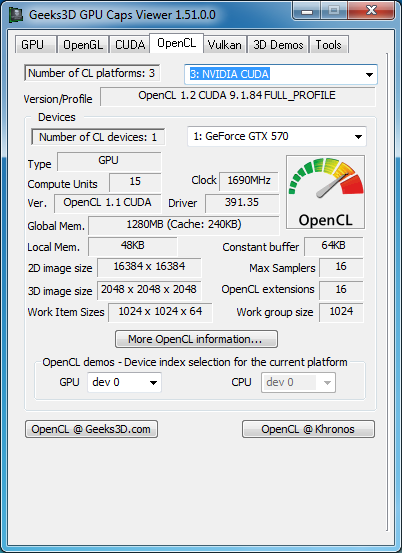Click the Global Mem. value 1280MB

pos(184,225)
